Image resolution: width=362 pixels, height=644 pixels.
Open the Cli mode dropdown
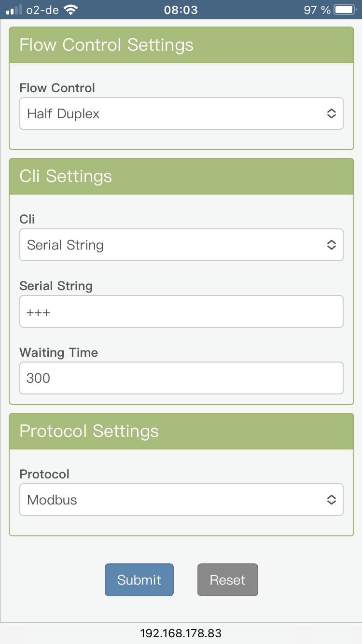181,245
